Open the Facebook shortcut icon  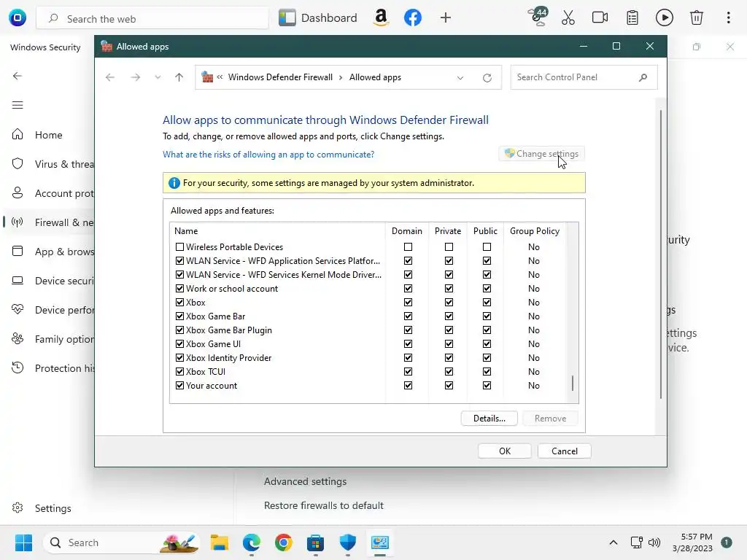coord(413,18)
